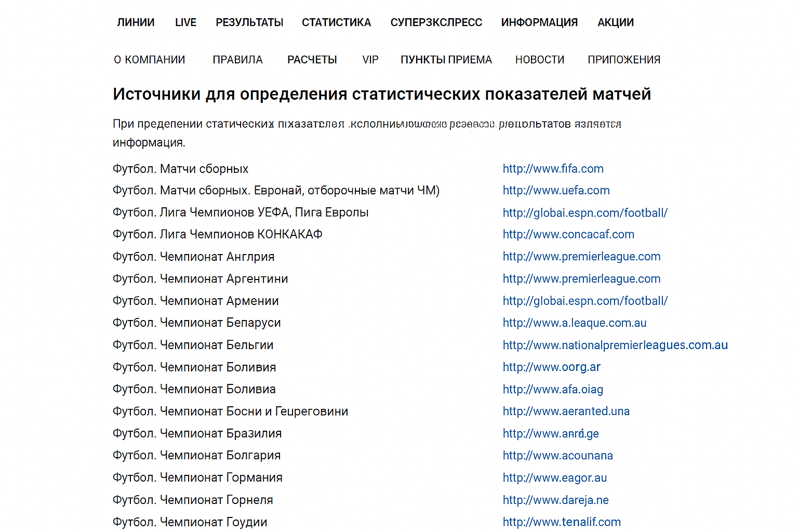
Task: Open the ПУНКТЫ ПРИЕМА tab
Action: pos(446,60)
